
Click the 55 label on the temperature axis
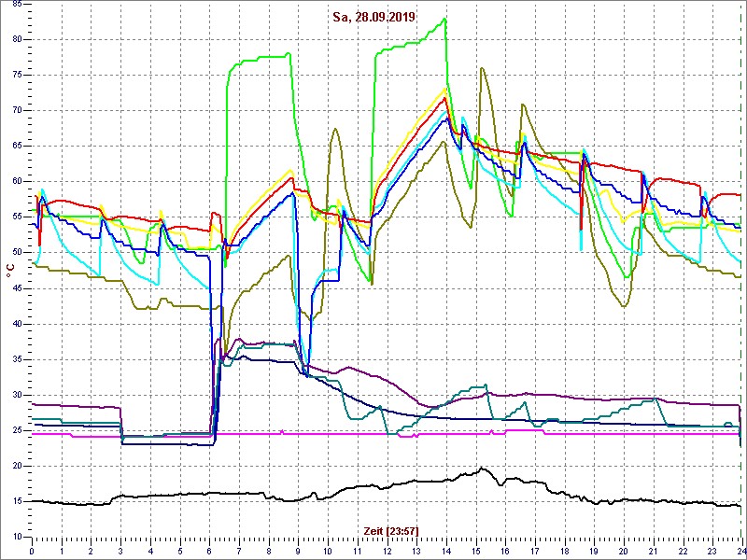click(x=17, y=217)
